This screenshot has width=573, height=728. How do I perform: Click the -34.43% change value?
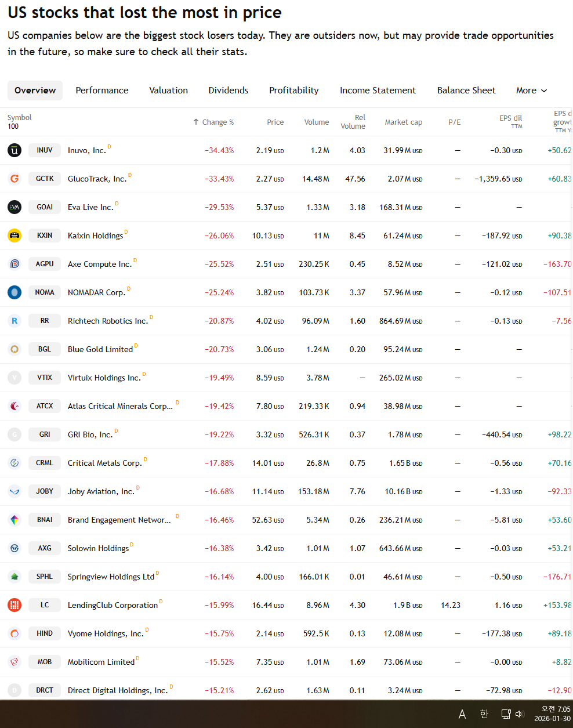click(219, 150)
